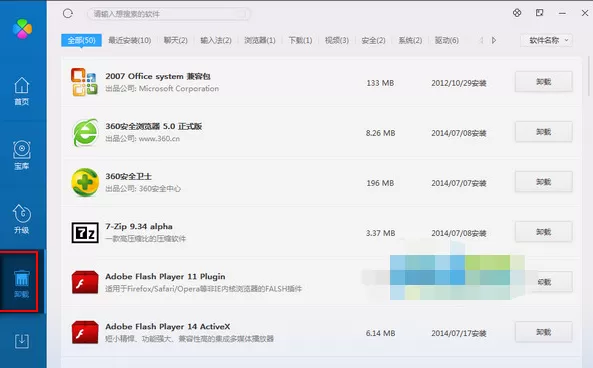Switch to the 最近安装(10) tab

(x=130, y=40)
